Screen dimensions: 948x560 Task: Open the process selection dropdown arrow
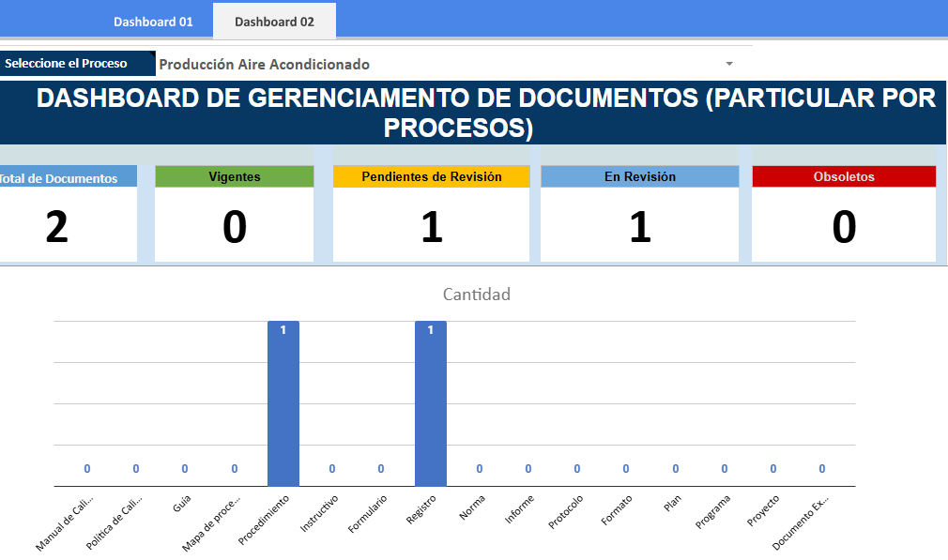(x=728, y=64)
